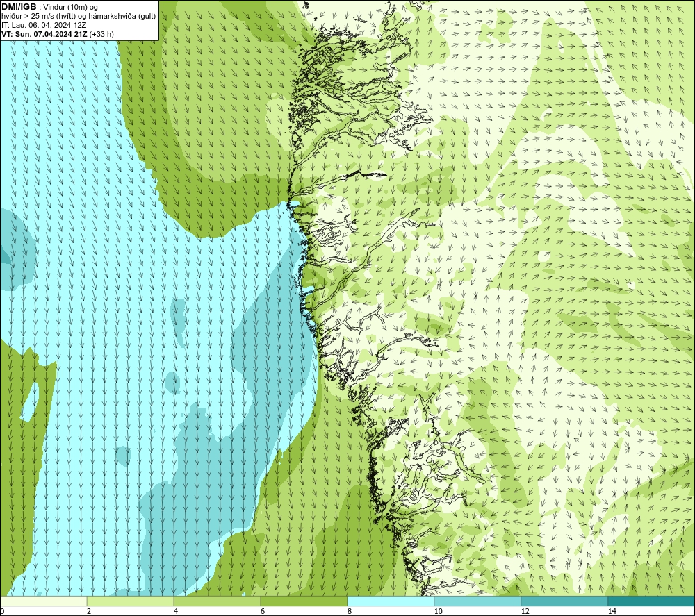Image resolution: width=695 pixels, height=616 pixels.
Task: Click the 'DMI/IGB' bold title text
Action: 19,7
